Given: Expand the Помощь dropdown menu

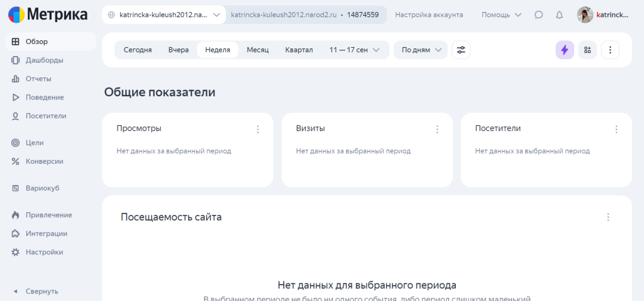Looking at the screenshot, I should click(x=501, y=15).
